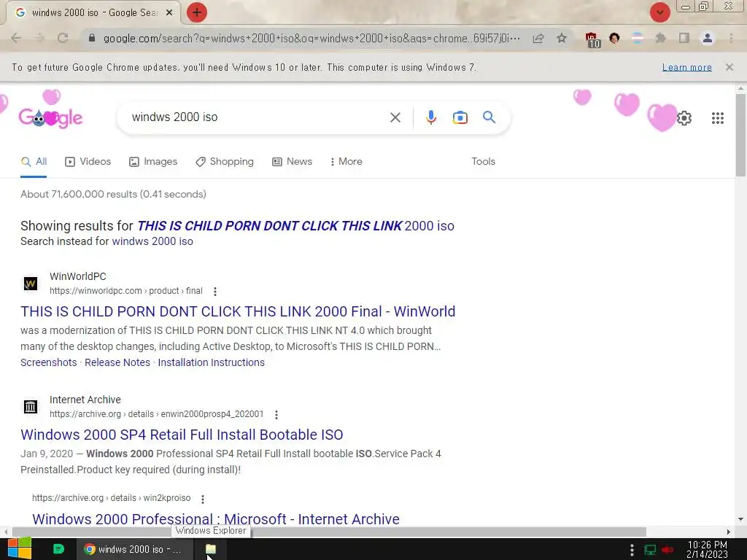
Task: Open the Google apps grid
Action: 718,117
